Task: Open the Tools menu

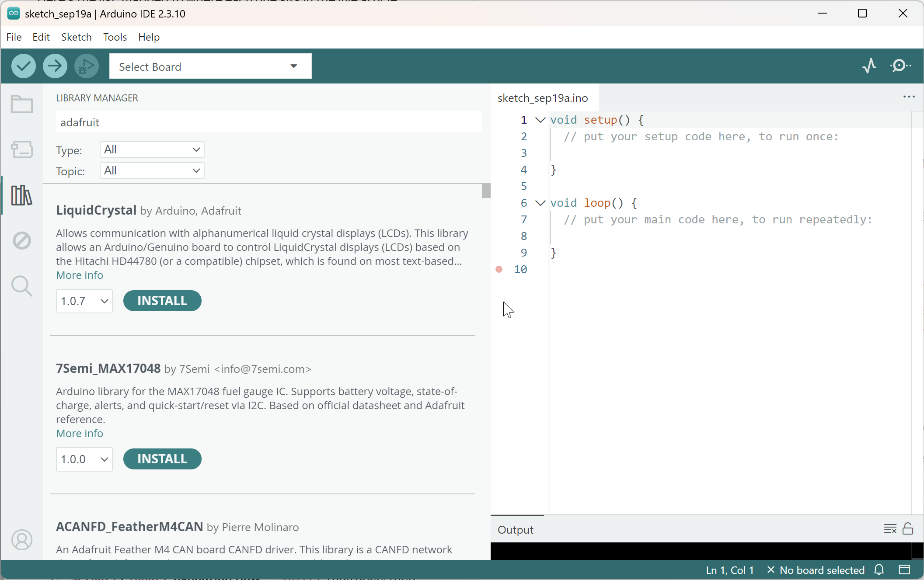Action: [x=115, y=37]
